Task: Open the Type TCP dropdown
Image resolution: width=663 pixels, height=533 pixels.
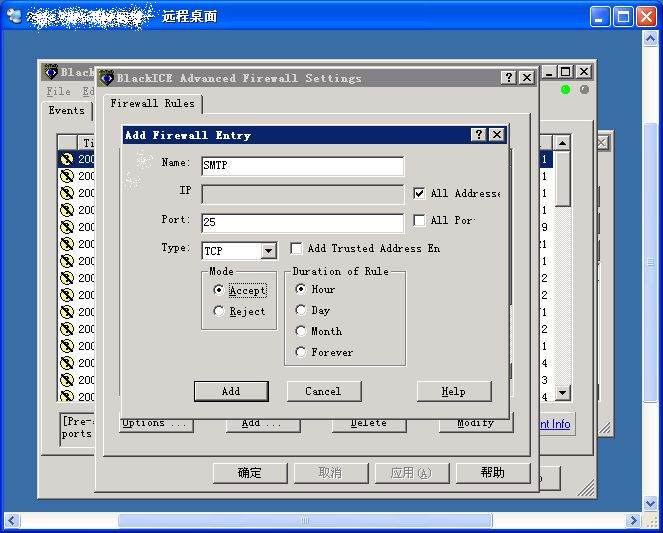Action: point(268,251)
